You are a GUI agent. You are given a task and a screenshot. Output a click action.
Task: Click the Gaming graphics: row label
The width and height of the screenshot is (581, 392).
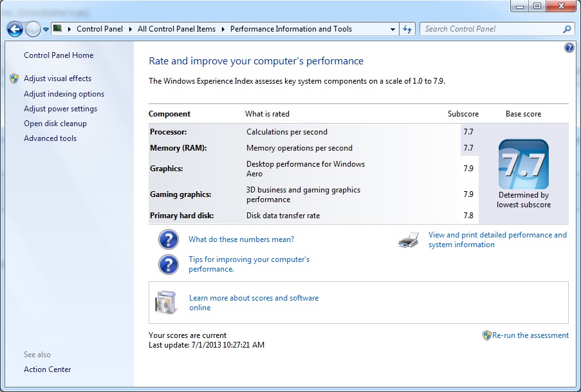(180, 194)
